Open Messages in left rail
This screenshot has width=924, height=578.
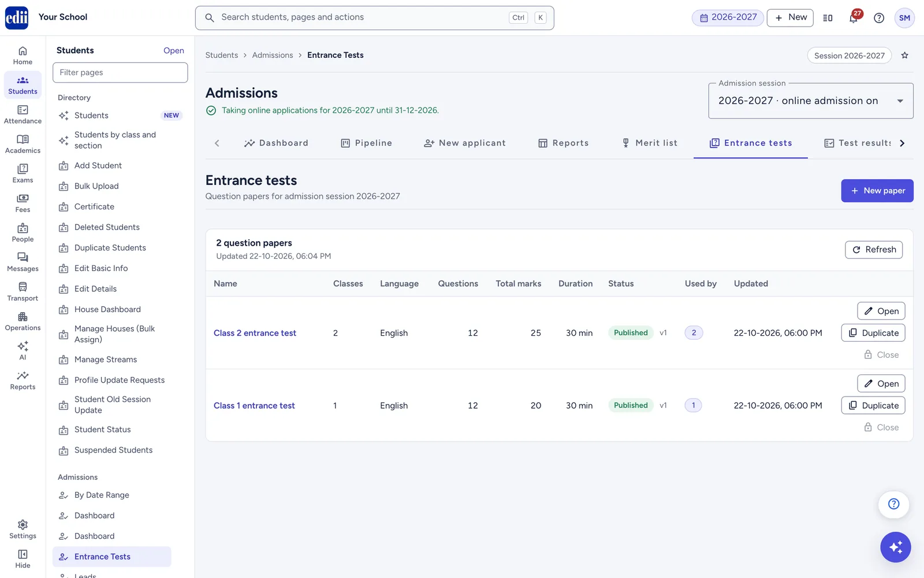click(23, 262)
